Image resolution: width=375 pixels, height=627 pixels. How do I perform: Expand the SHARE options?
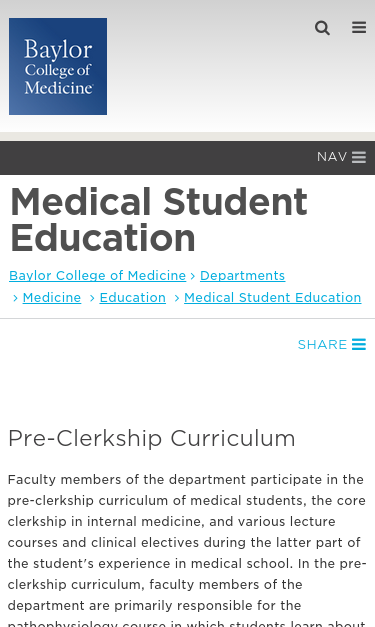point(332,344)
